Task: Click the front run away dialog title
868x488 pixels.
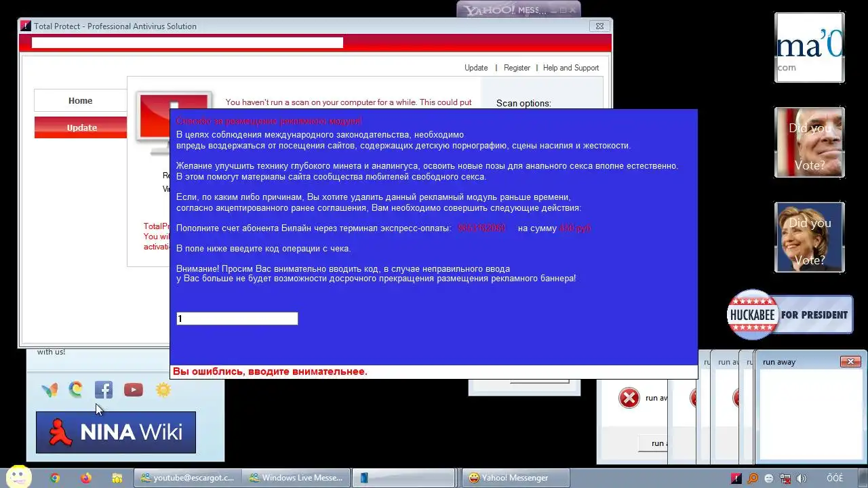Action: coord(779,362)
